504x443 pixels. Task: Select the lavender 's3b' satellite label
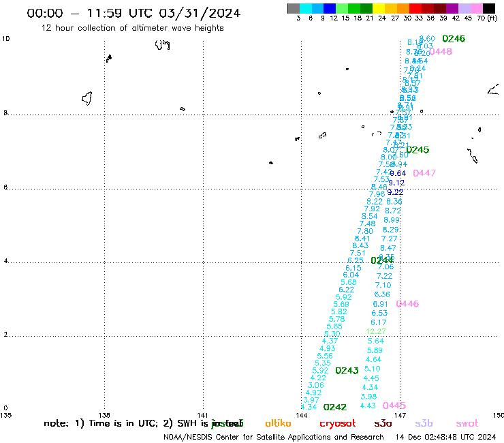pyautogui.click(x=424, y=423)
